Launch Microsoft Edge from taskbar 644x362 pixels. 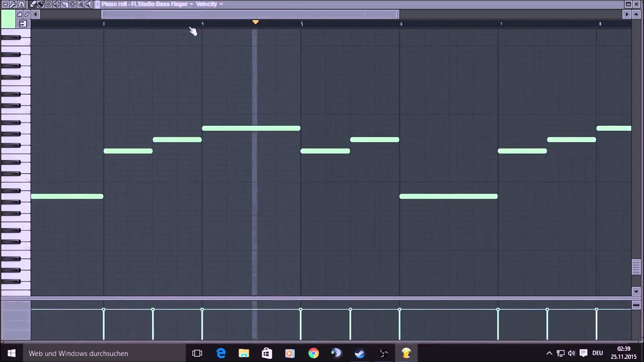point(221,353)
